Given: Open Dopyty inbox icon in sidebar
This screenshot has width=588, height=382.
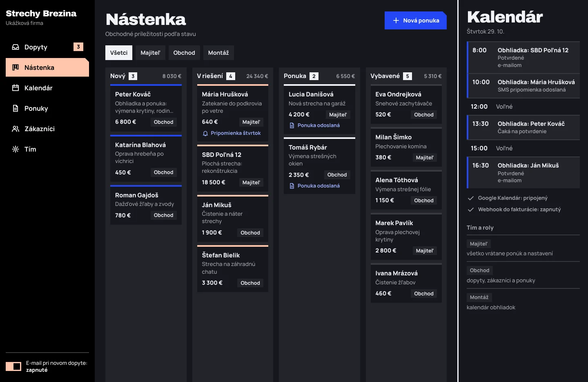Looking at the screenshot, I should pos(16,47).
